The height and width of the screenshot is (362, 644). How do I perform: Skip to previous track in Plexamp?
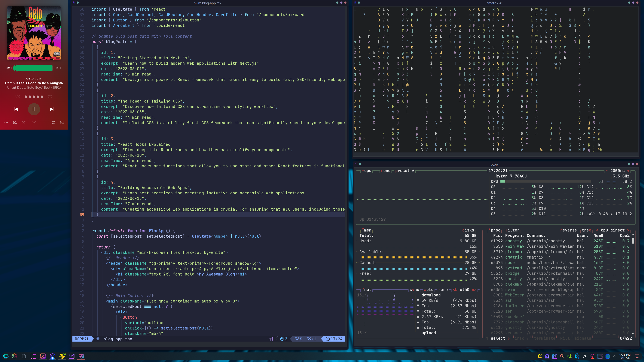pyautogui.click(x=16, y=109)
